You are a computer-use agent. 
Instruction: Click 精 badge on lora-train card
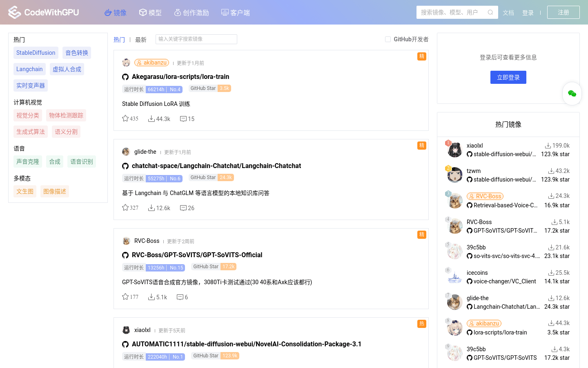(422, 56)
